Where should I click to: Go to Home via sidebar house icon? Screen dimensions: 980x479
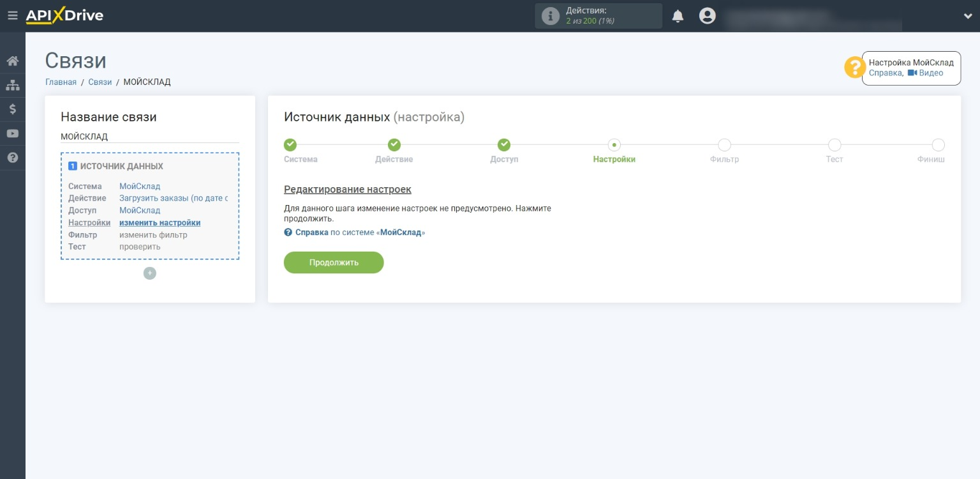[x=12, y=61]
